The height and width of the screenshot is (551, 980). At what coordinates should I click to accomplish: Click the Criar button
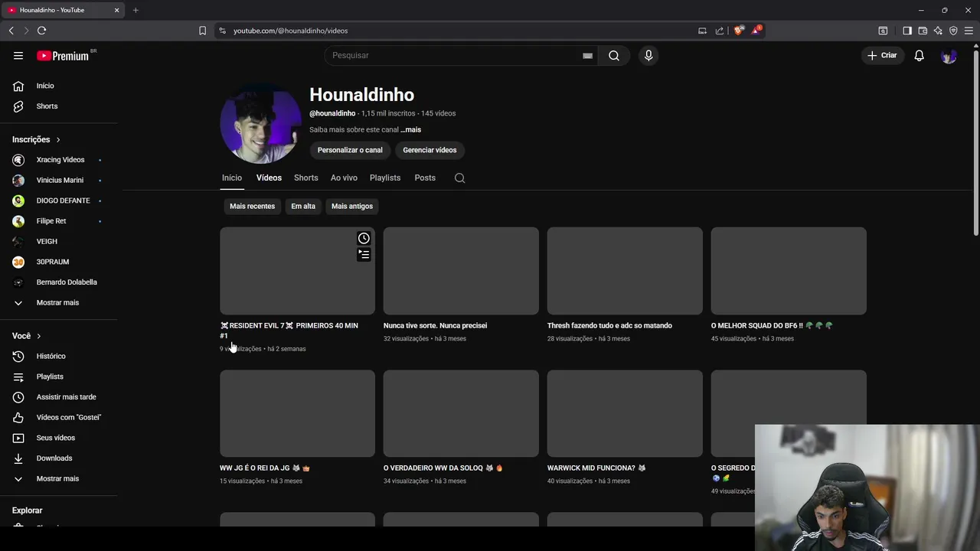coord(882,55)
